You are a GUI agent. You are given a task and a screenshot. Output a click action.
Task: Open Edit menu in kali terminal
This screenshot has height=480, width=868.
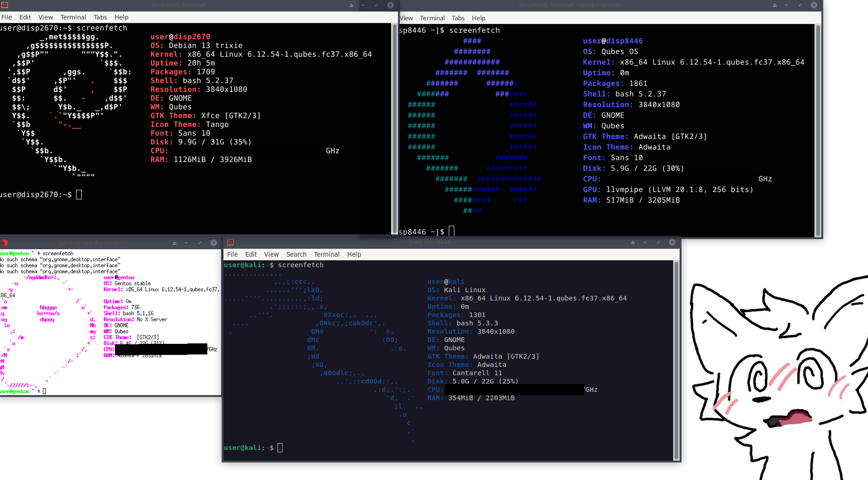[251, 254]
